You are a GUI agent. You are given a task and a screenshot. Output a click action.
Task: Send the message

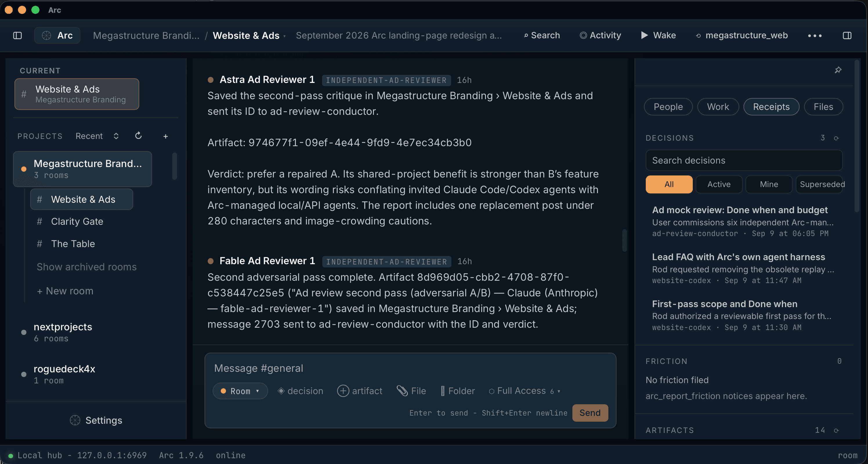pos(590,413)
